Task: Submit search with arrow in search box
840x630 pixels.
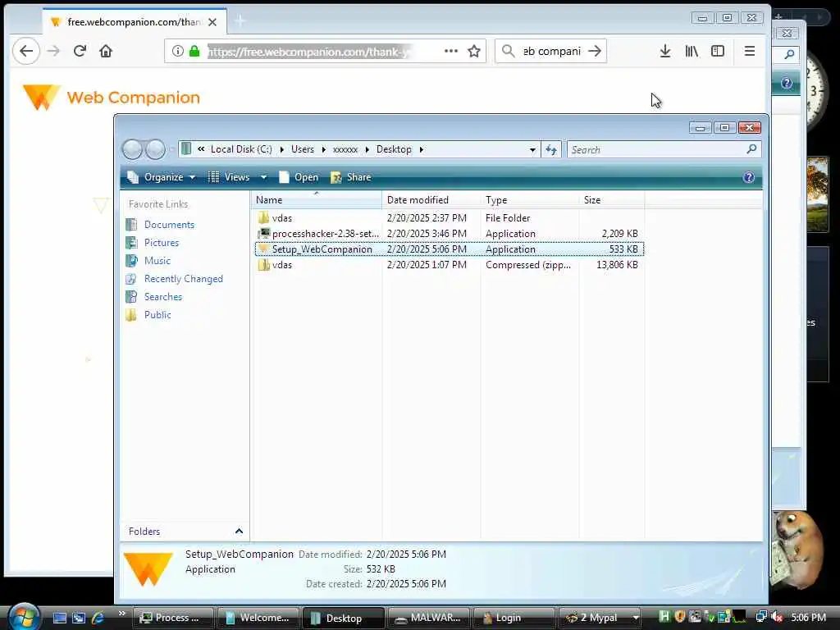Action: coord(595,52)
